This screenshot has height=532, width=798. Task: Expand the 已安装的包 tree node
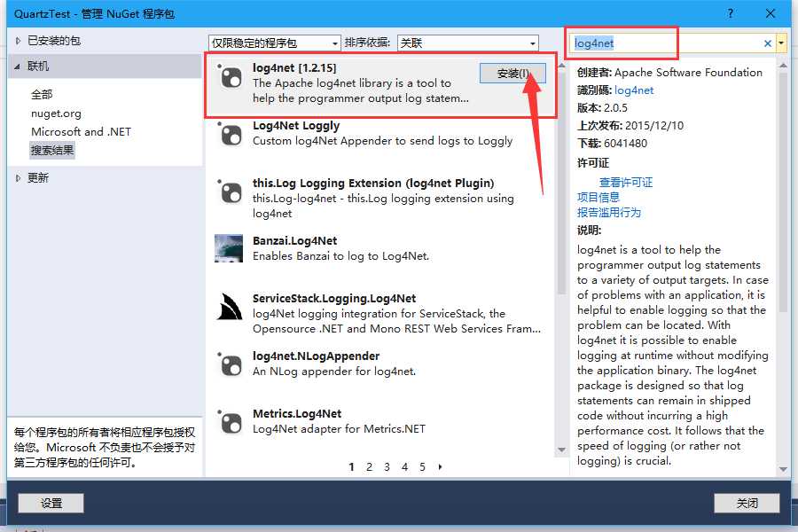19,41
